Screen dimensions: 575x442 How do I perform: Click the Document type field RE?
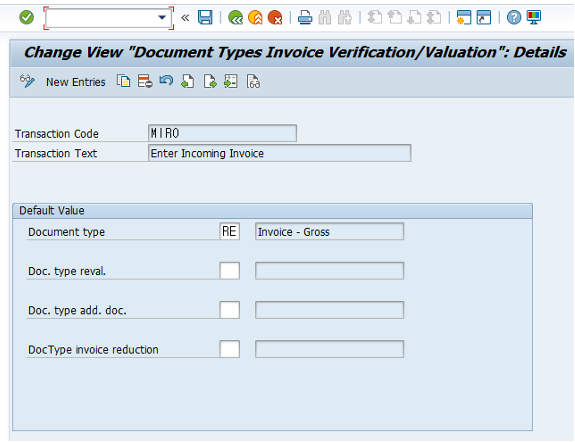(230, 231)
